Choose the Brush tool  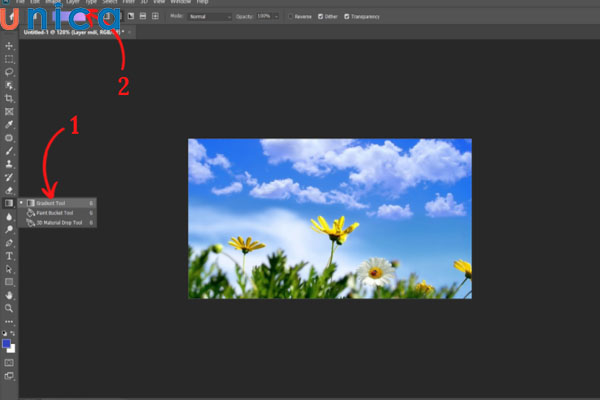[9, 150]
